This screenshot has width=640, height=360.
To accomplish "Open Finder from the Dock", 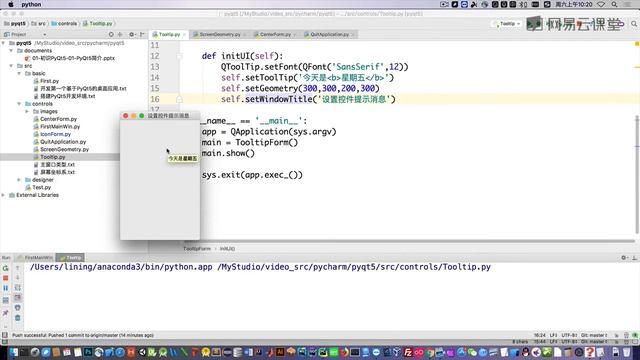I will [x=13, y=352].
